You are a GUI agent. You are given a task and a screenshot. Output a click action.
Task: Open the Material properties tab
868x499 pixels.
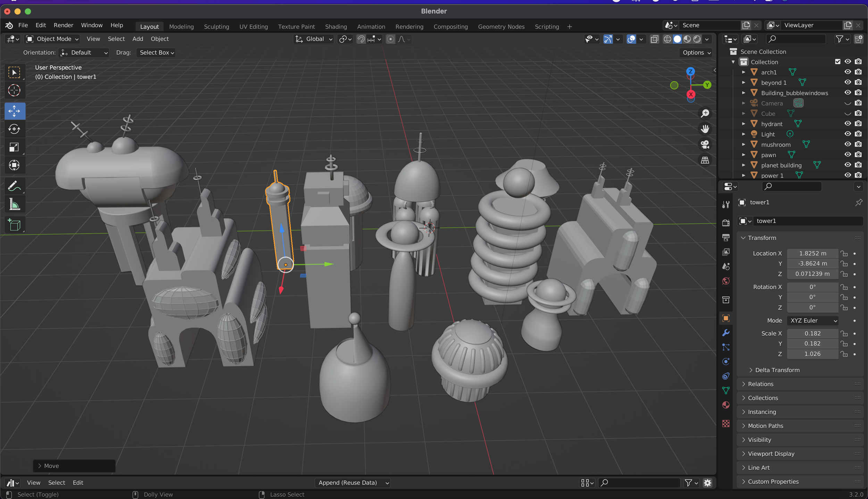click(726, 405)
